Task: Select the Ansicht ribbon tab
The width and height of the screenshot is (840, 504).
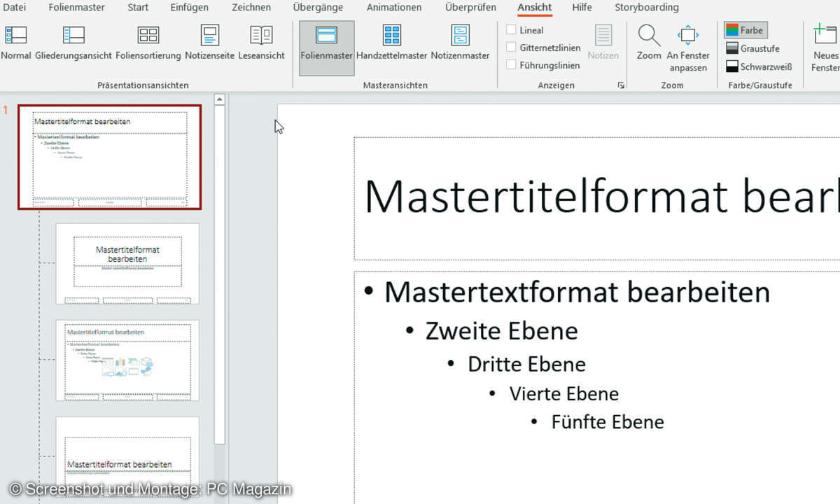Action: point(535,8)
